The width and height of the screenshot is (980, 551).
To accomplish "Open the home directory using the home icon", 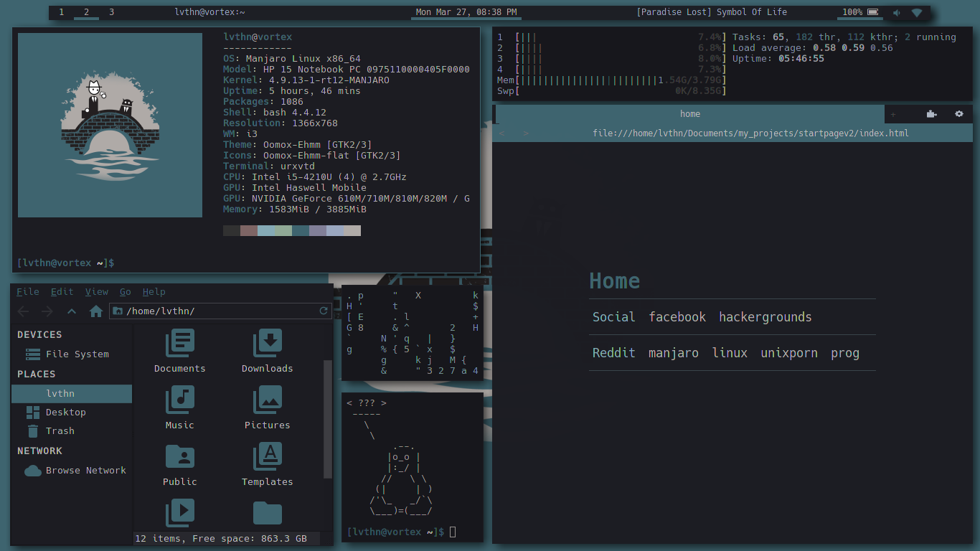I will [x=97, y=311].
